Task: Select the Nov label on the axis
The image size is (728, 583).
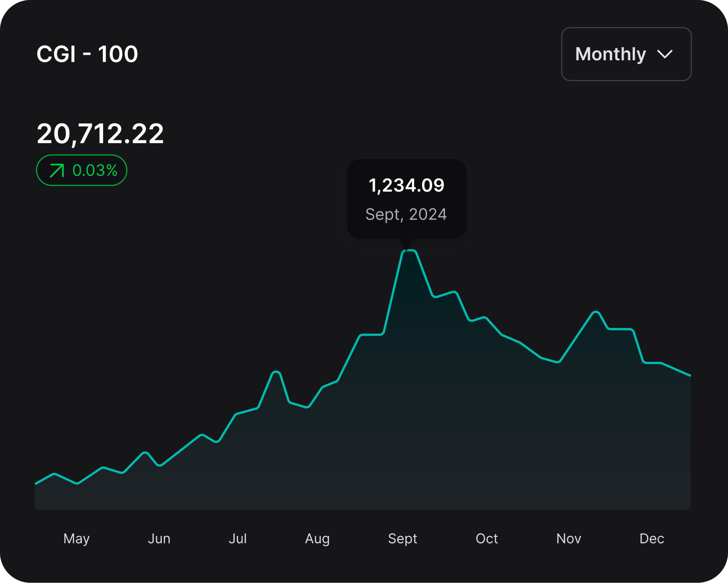Action: [x=569, y=539]
